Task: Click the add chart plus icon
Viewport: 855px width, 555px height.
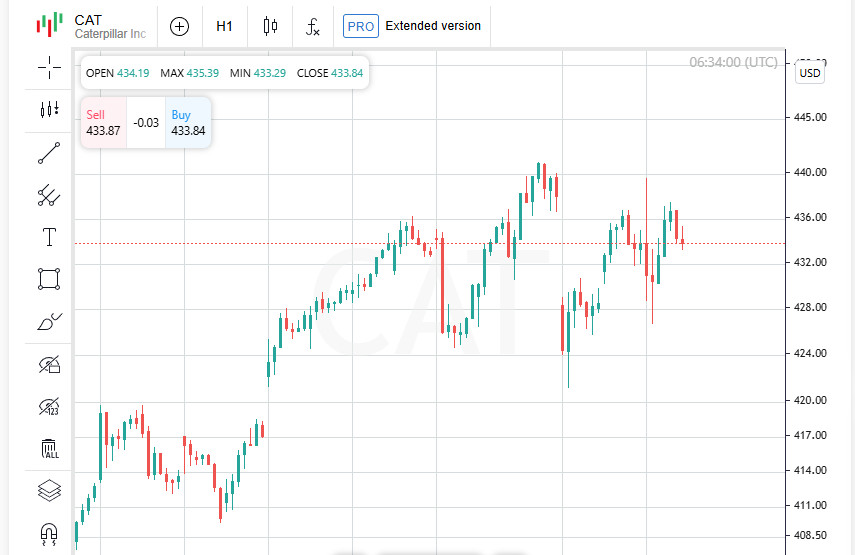Action: [x=179, y=26]
